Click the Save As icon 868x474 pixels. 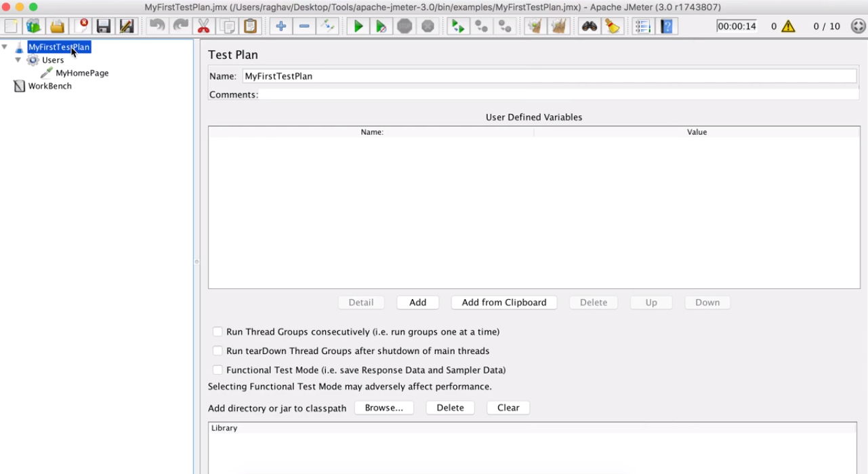click(x=126, y=26)
